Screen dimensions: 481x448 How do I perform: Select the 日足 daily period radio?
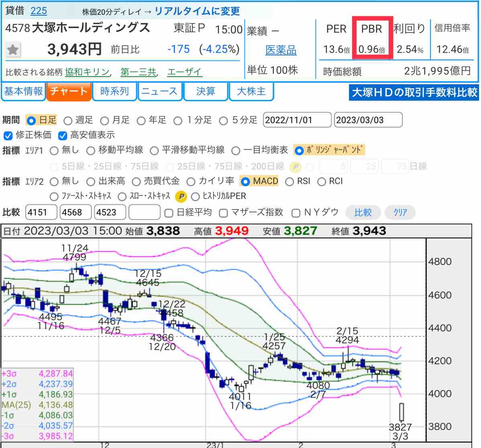31,120
